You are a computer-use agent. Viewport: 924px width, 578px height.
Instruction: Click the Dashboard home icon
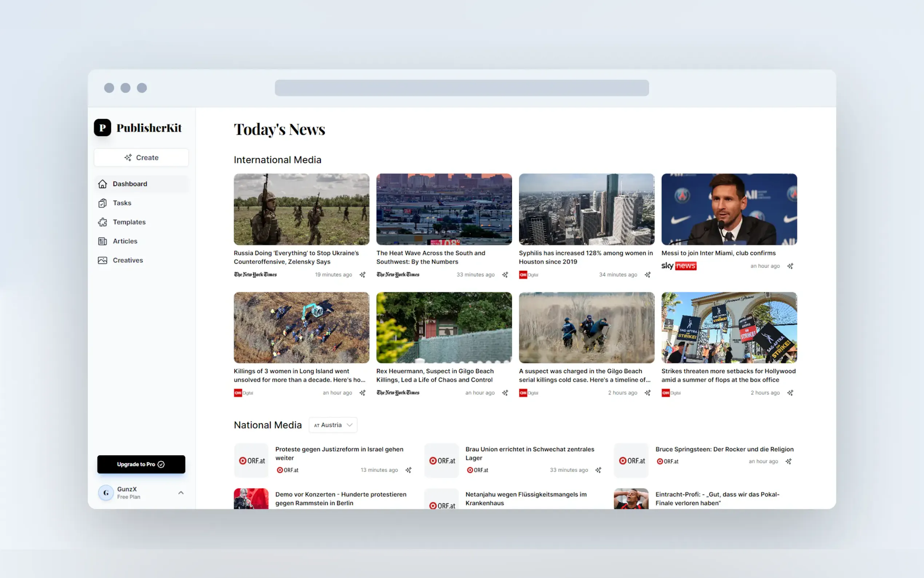(102, 184)
